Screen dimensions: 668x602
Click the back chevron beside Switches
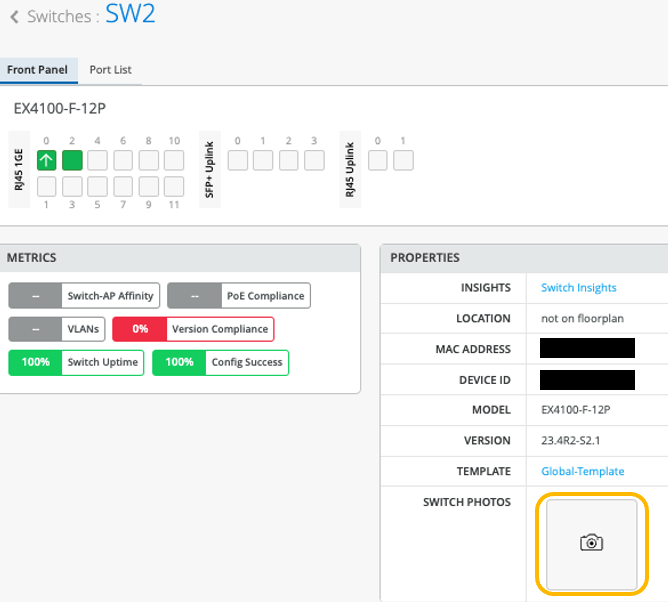click(14, 17)
